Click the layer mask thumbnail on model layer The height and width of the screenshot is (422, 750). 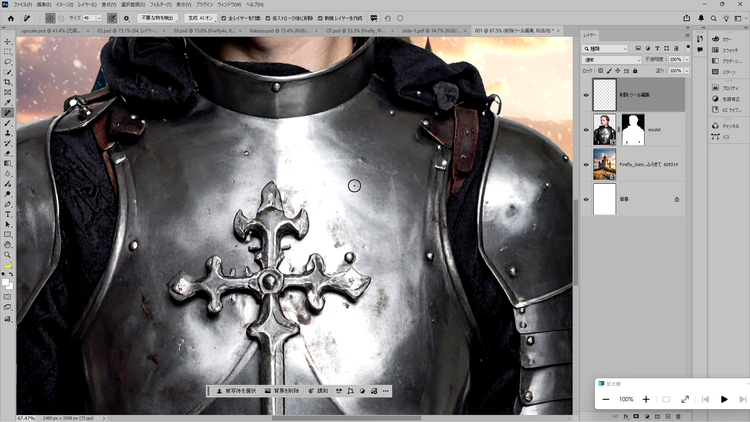point(634,128)
